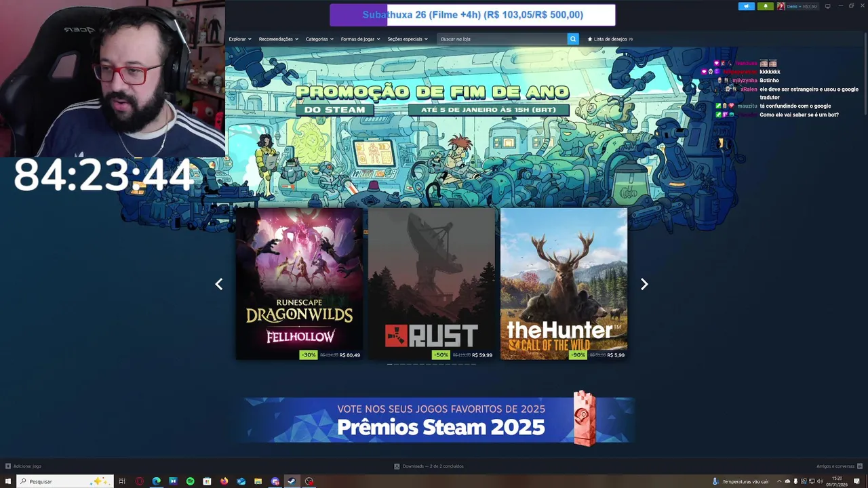The width and height of the screenshot is (868, 488).
Task: Go to next carousel games
Action: coord(644,284)
